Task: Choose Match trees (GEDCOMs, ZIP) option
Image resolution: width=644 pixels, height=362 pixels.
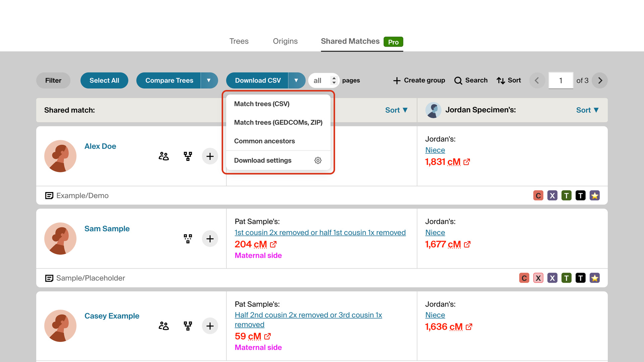Action: [x=278, y=122]
